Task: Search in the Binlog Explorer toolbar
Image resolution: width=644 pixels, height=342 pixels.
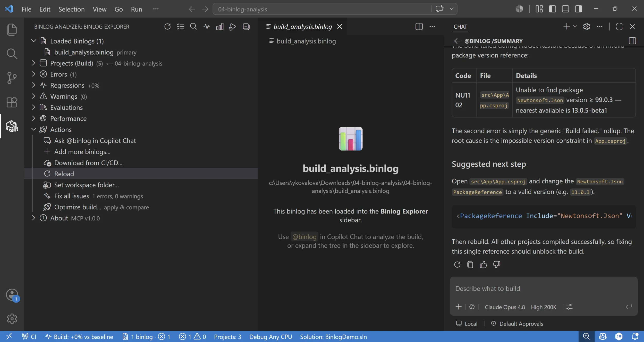Action: (x=193, y=27)
